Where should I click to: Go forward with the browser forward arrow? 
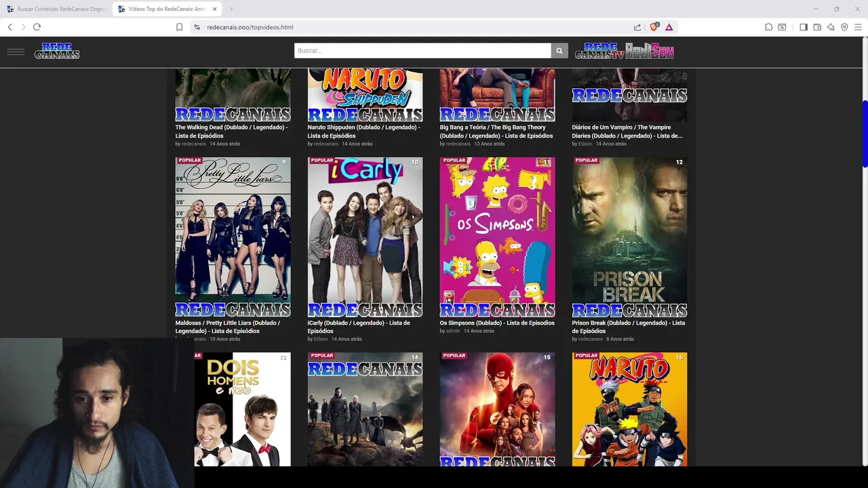tap(23, 27)
